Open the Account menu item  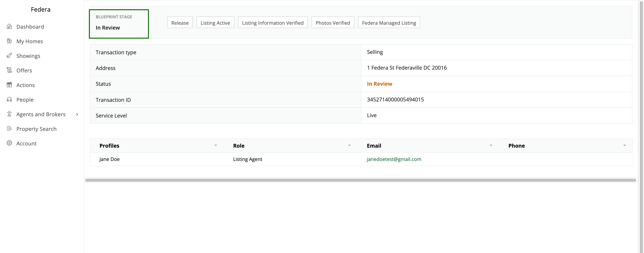click(x=26, y=143)
